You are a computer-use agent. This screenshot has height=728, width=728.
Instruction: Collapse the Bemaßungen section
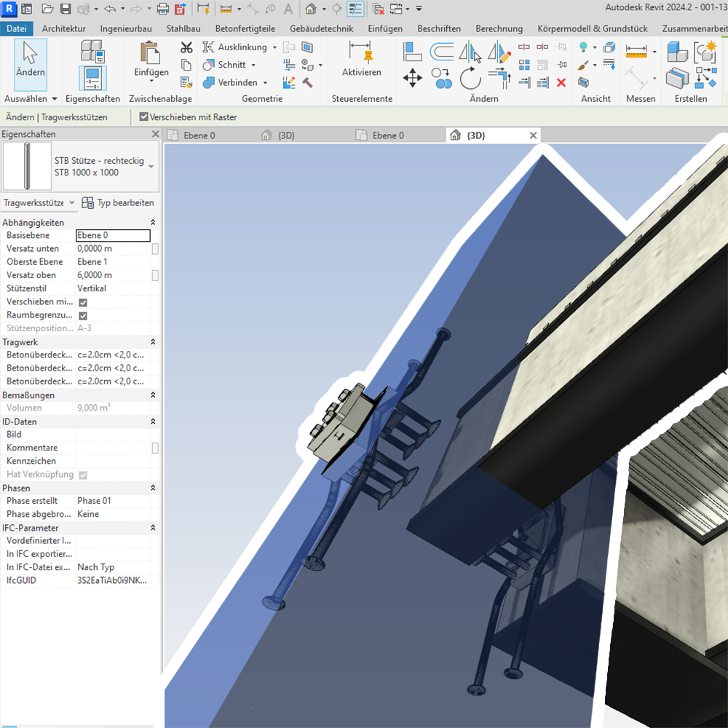[x=153, y=395]
